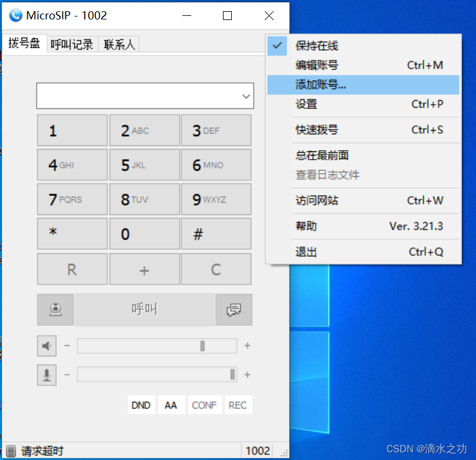Click the speaker volume slider

click(x=157, y=346)
